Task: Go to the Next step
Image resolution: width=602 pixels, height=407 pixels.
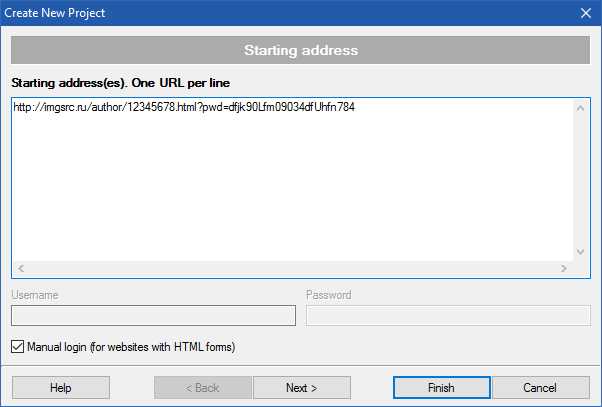Action: (301, 388)
